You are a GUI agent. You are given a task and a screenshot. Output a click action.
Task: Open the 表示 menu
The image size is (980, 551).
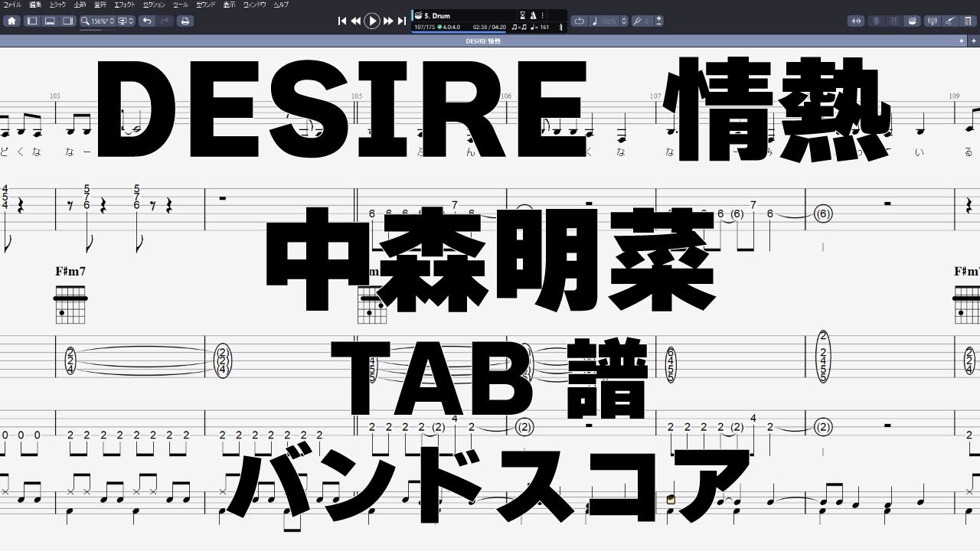pyautogui.click(x=229, y=5)
